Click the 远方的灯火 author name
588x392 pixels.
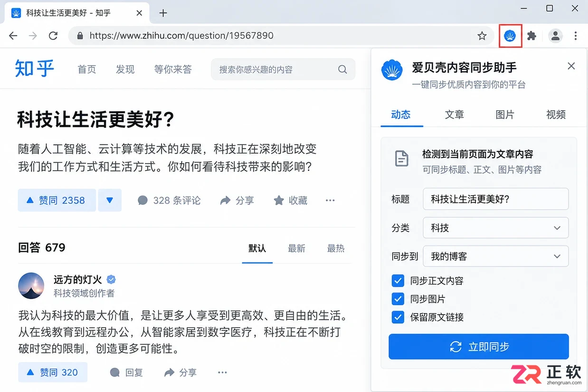[78, 279]
